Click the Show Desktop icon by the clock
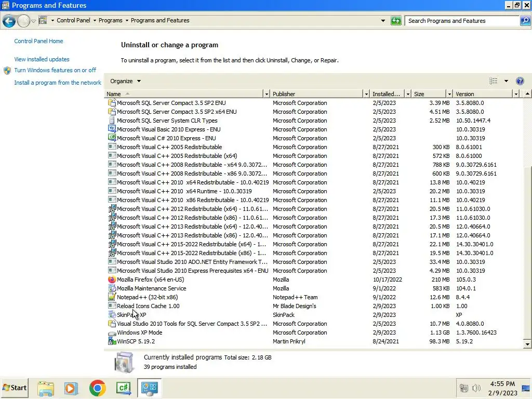Image resolution: width=532 pixels, height=399 pixels. coord(526,389)
